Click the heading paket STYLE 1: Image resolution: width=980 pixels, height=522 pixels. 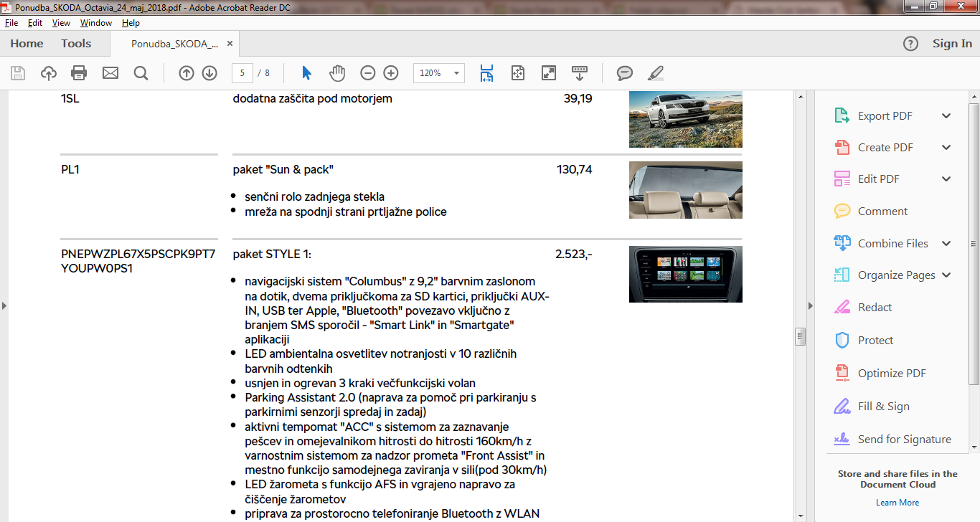point(273,255)
